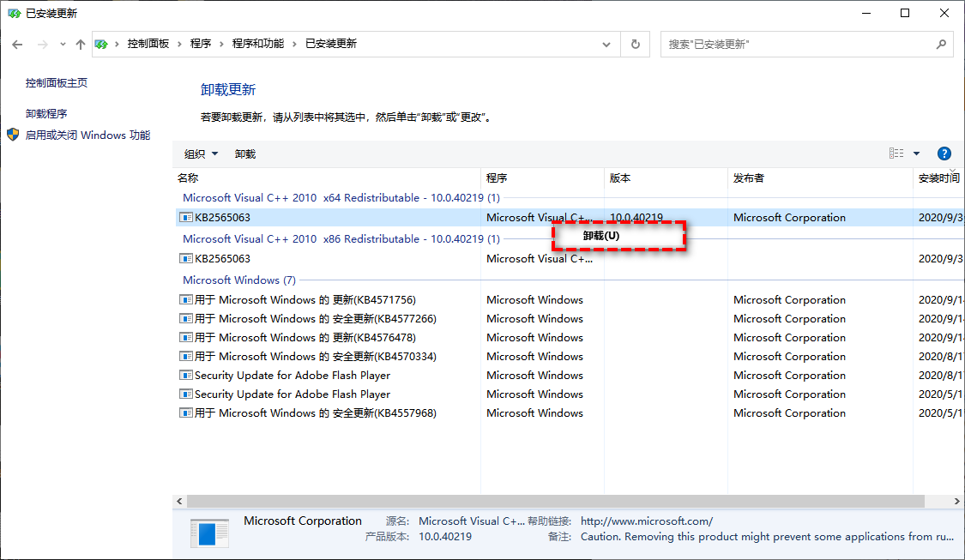Select Adobe Flash Player update dated 2020/8
Screen dimensions: 965x560
570,376
